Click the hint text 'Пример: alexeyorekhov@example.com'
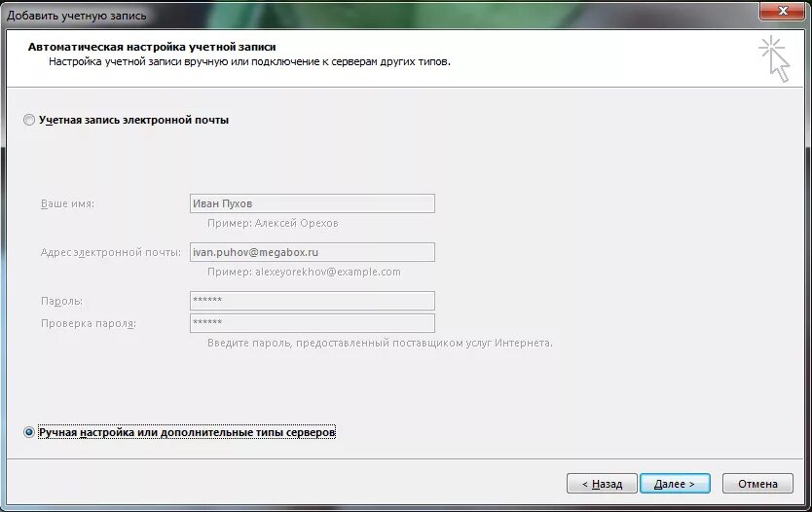This screenshot has width=812, height=512. click(x=304, y=272)
